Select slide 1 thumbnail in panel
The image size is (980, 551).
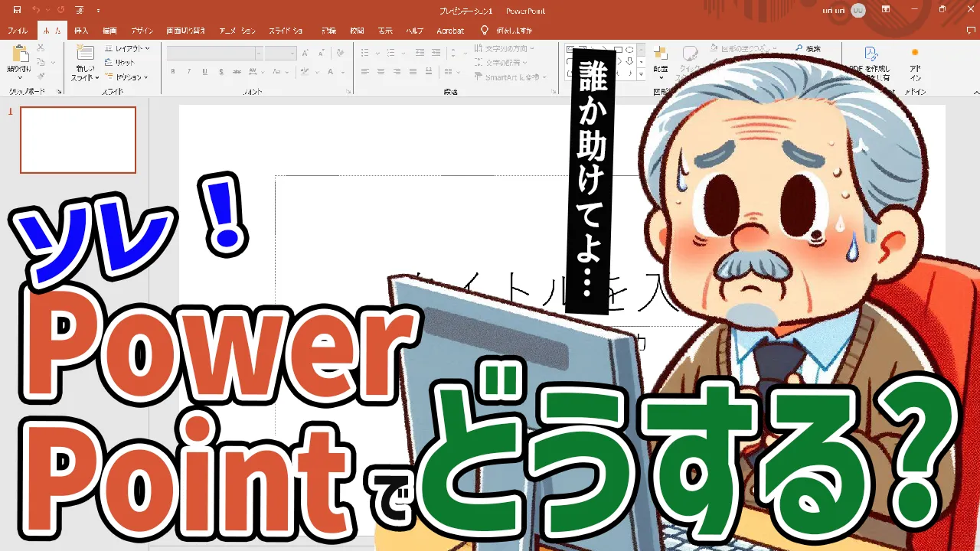click(x=78, y=140)
